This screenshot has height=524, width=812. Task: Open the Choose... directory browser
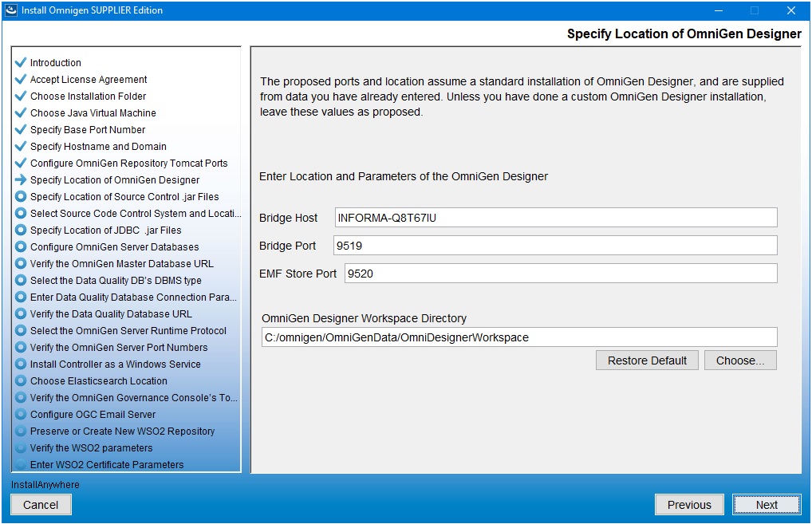pyautogui.click(x=740, y=360)
